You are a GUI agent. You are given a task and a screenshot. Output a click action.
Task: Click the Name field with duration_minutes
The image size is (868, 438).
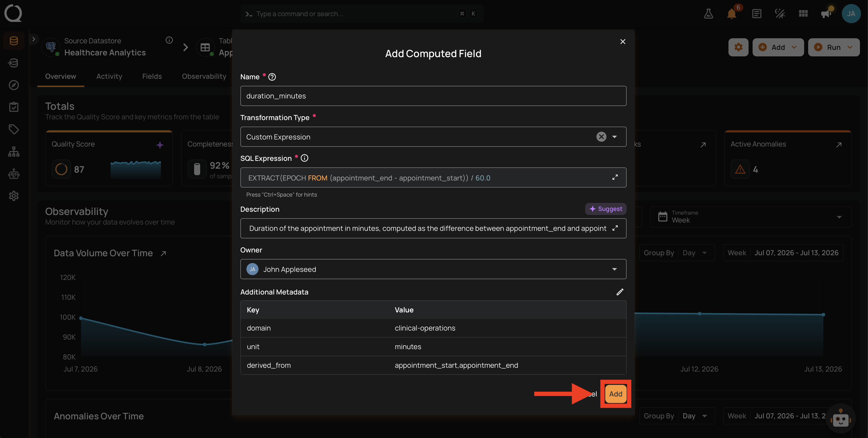(x=433, y=96)
